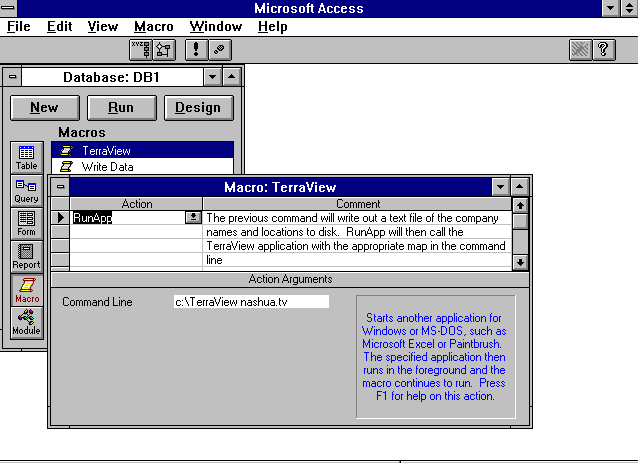Open the Macro TerraView window control menu
Screen dimensions: 638x463
(x=60, y=187)
